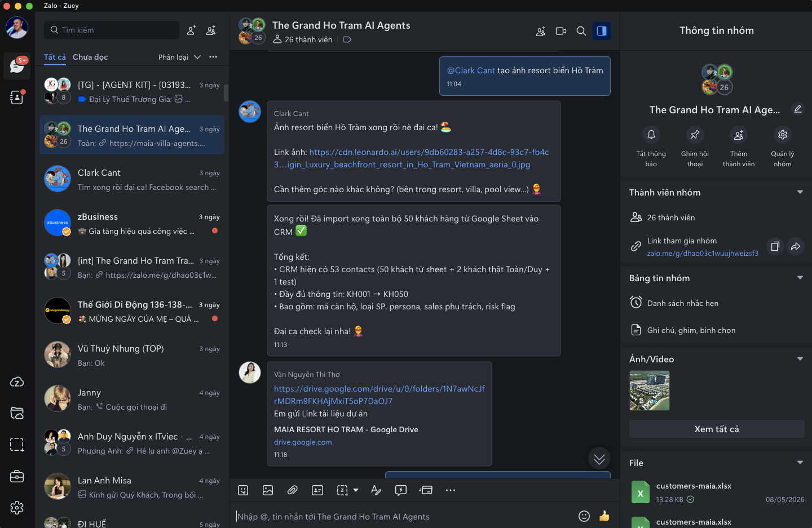Open the Clark Cant conversation
The width and height of the screenshot is (812, 528).
[x=132, y=179]
